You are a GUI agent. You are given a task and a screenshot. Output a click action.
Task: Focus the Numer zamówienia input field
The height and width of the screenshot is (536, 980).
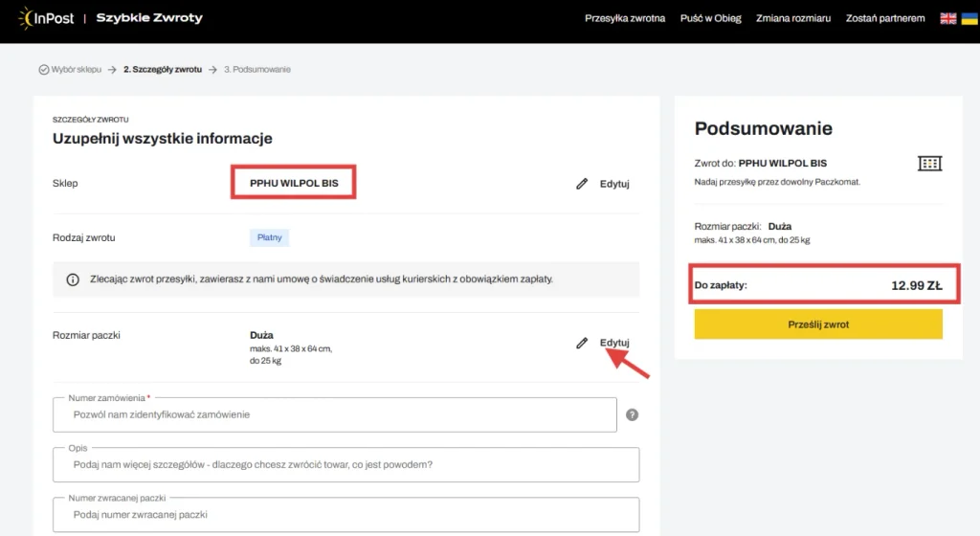334,414
